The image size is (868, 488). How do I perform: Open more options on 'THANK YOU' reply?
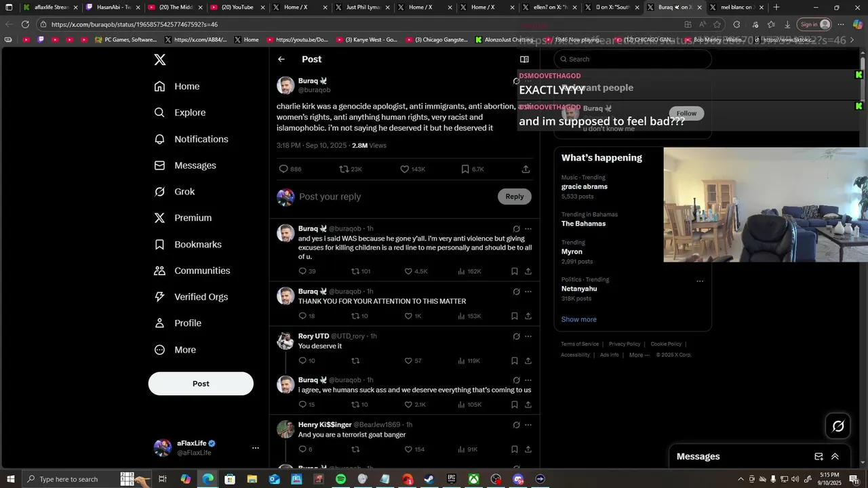(528, 291)
